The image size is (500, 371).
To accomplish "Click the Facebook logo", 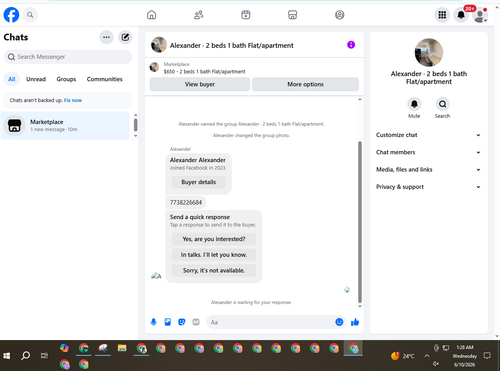I will [x=11, y=15].
